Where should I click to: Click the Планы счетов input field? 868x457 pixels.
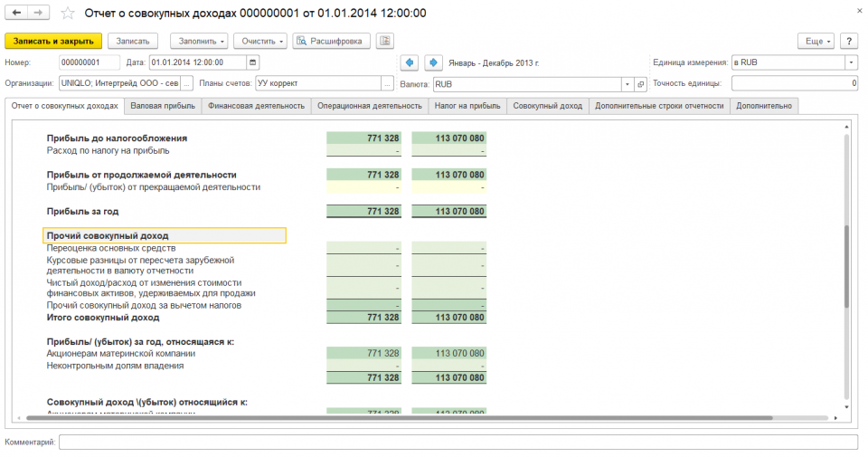pyautogui.click(x=318, y=83)
